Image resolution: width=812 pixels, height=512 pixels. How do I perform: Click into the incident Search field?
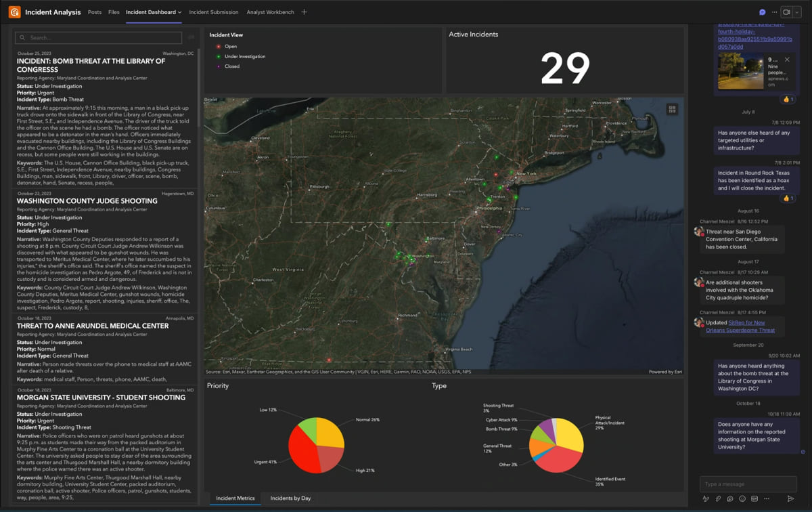click(99, 38)
